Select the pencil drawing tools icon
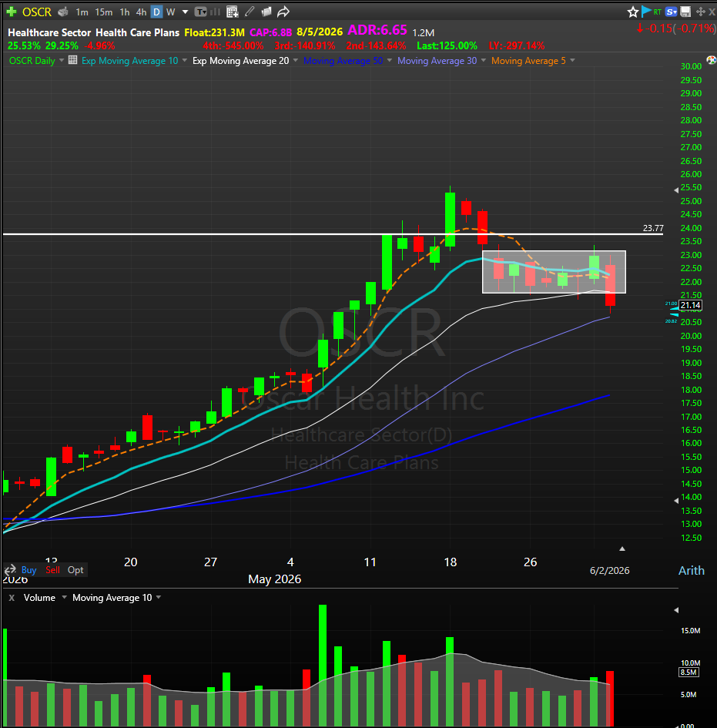 [x=250, y=12]
